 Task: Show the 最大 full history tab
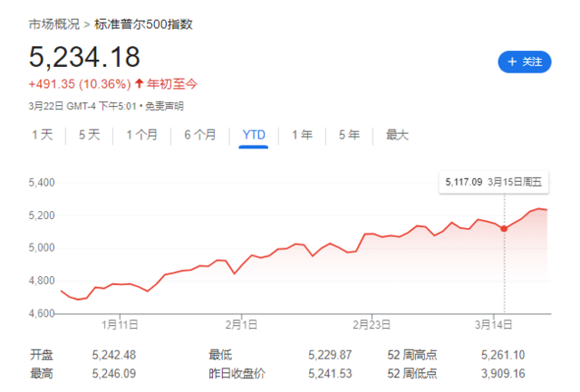[397, 135]
